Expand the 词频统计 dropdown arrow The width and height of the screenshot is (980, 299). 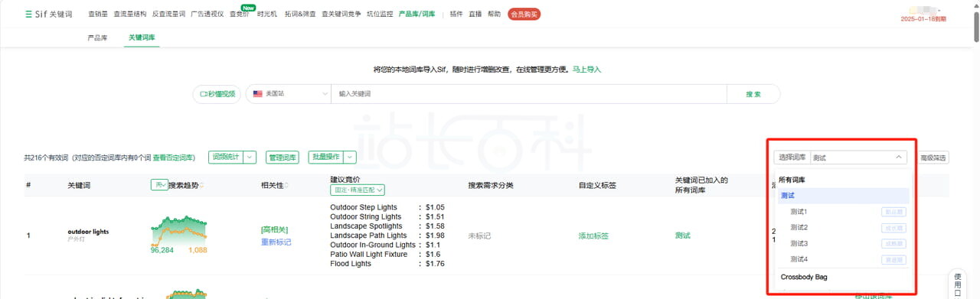pyautogui.click(x=250, y=157)
